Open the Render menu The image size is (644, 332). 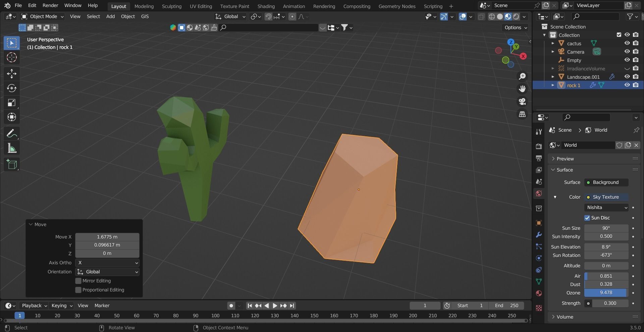(x=50, y=5)
